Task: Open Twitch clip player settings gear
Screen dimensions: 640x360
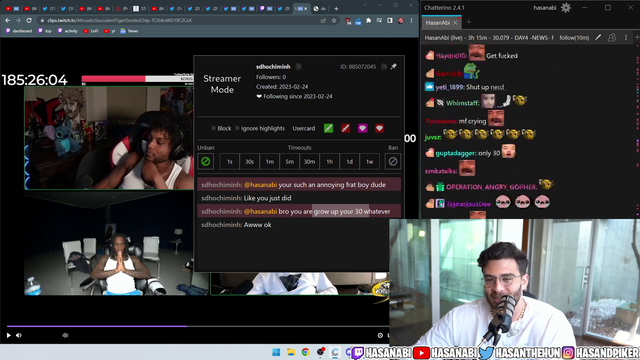Action: tap(380, 336)
